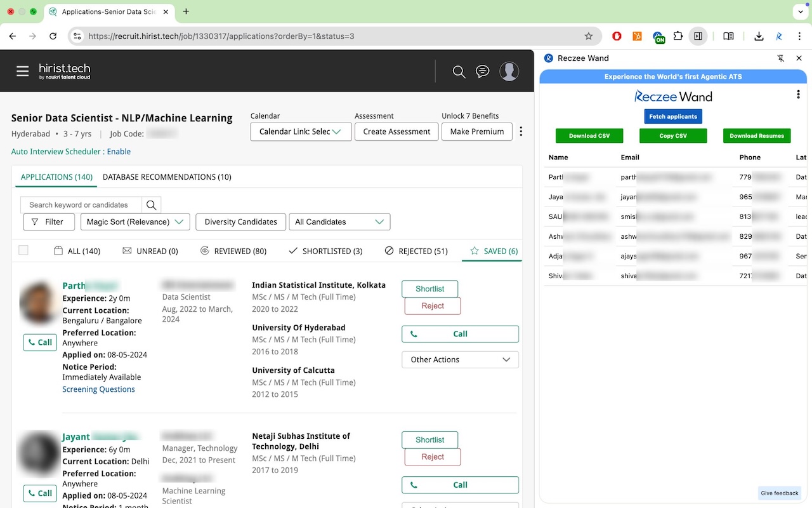Open browser extensions puzzle icon
812x508 pixels.
pyautogui.click(x=678, y=36)
